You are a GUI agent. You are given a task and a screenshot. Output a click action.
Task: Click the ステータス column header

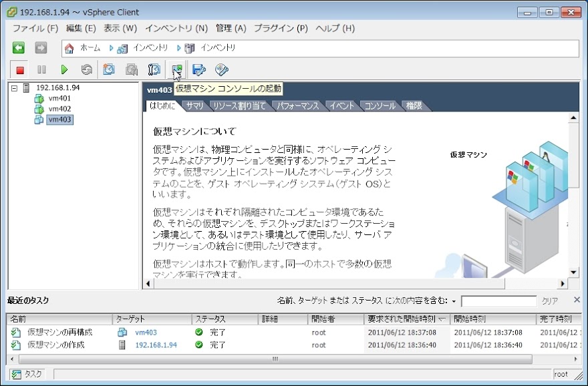(225, 319)
